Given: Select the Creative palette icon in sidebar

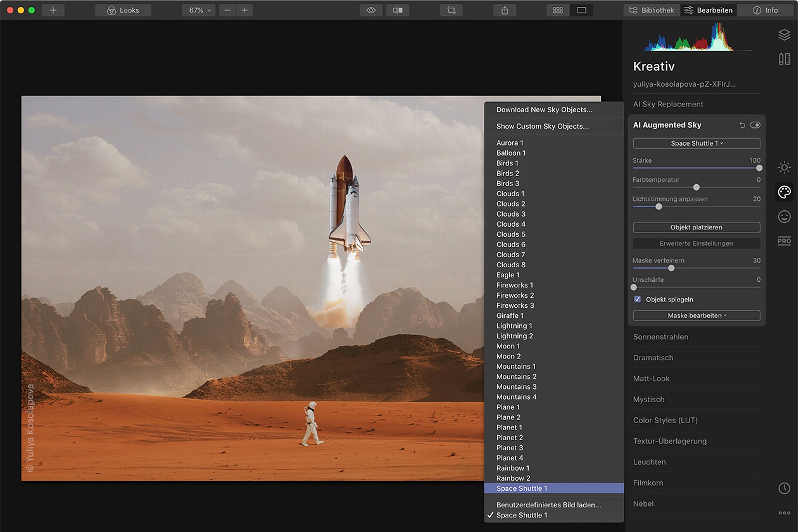Looking at the screenshot, I should coord(784,192).
